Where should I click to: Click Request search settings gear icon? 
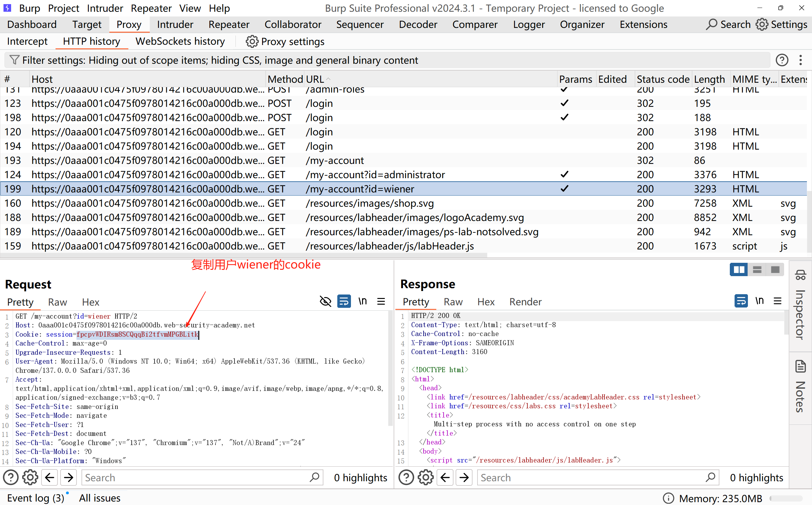(x=30, y=478)
